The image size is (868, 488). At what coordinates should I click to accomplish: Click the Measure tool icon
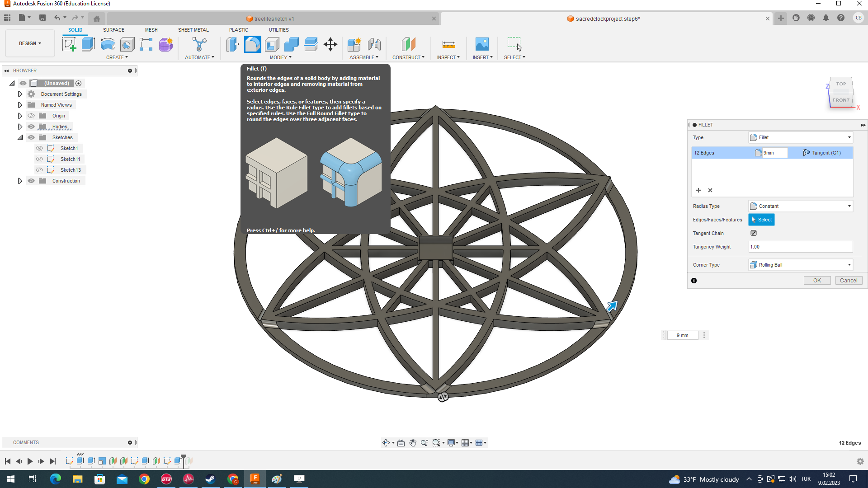click(448, 44)
